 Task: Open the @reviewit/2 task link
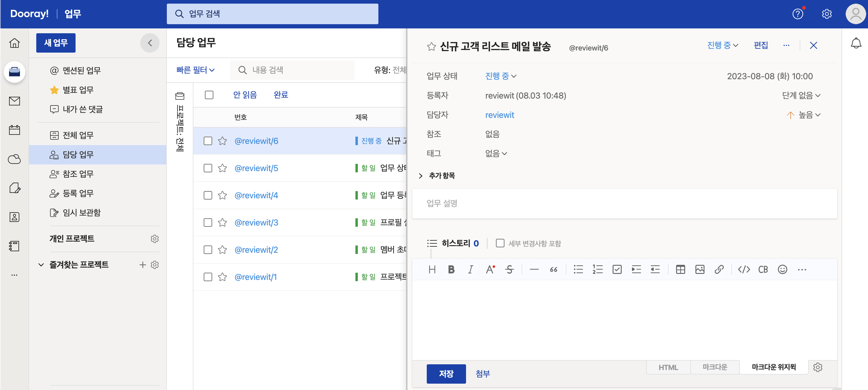click(256, 250)
